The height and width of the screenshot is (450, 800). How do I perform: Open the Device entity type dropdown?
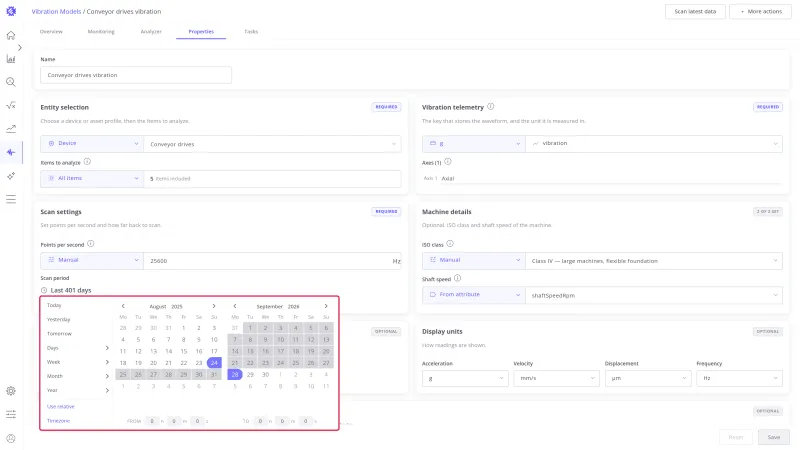(x=92, y=144)
